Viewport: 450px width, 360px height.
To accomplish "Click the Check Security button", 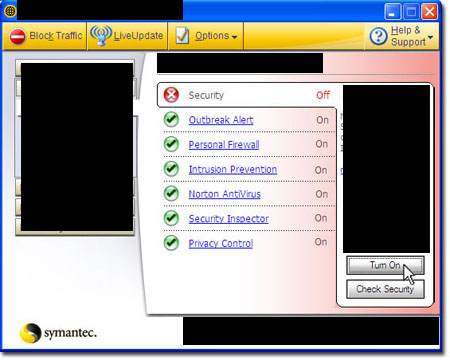I will pyautogui.click(x=385, y=289).
